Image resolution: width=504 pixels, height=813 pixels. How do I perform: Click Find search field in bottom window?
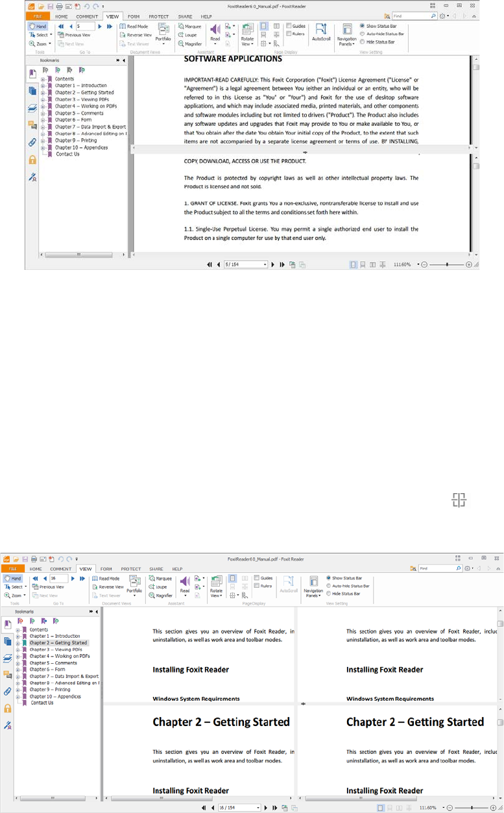click(440, 568)
